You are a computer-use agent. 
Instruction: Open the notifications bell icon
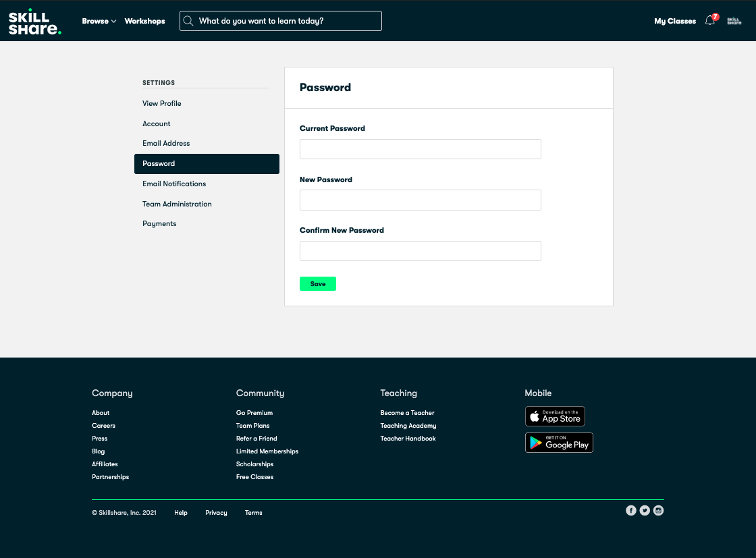tap(709, 21)
